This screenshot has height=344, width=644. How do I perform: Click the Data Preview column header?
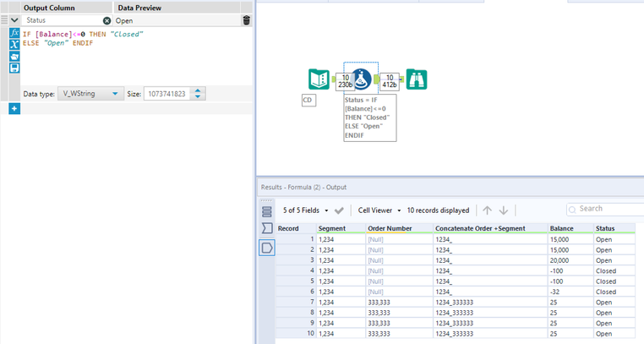click(x=139, y=8)
